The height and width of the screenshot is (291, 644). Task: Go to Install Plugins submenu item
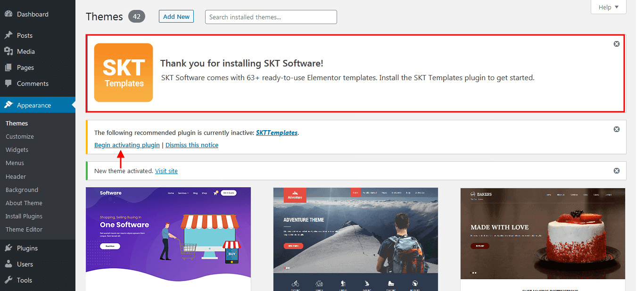pos(24,216)
